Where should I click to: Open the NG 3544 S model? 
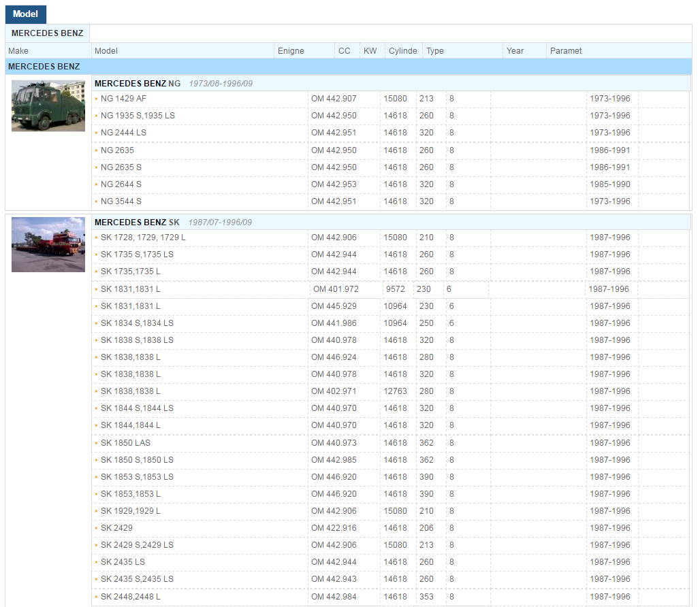121,201
